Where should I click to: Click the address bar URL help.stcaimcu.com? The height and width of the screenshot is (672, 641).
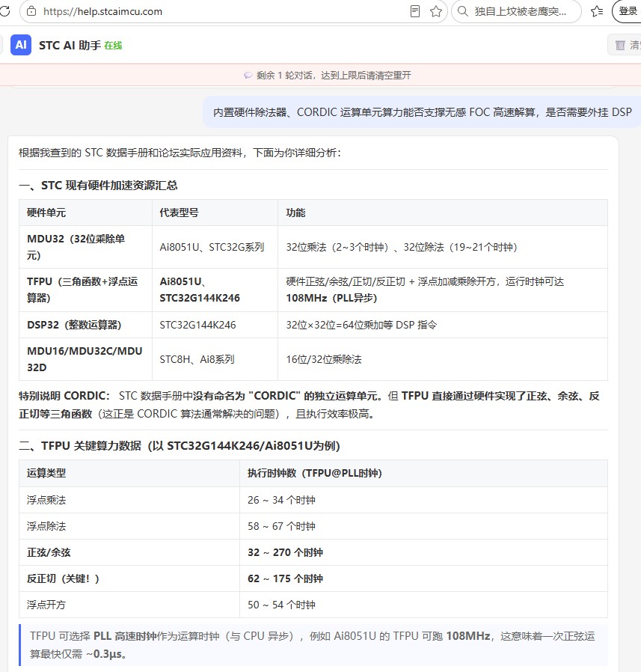[x=102, y=11]
